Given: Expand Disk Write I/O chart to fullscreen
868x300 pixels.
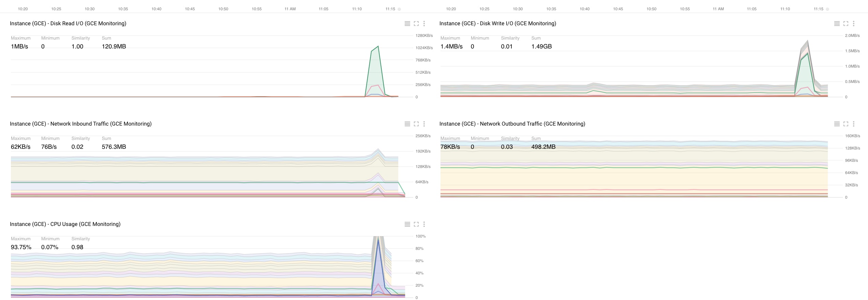Looking at the screenshot, I should click(846, 24).
